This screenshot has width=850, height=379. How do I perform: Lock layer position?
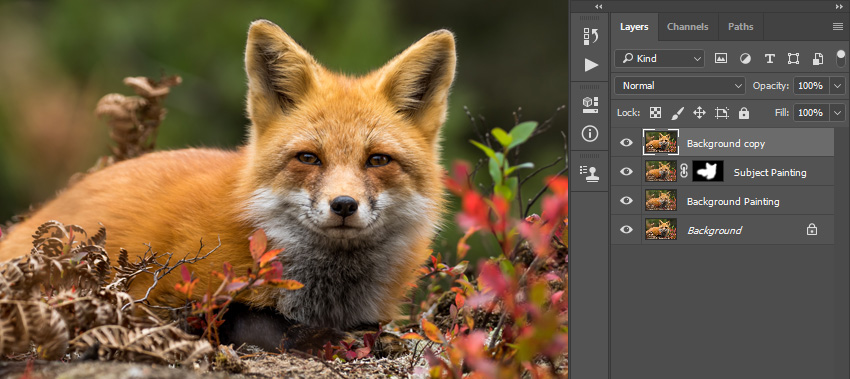point(699,113)
